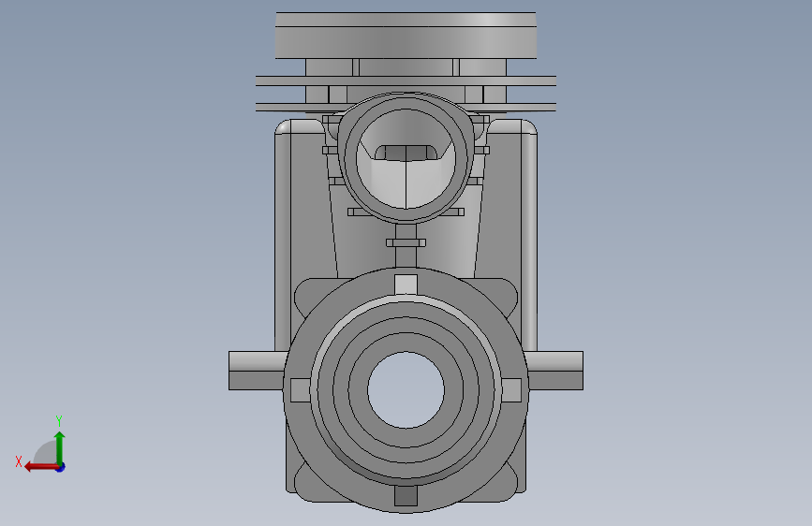This screenshot has width=812, height=526.
Task: Click the green Y axis arrow of the triad
Action: click(x=60, y=447)
